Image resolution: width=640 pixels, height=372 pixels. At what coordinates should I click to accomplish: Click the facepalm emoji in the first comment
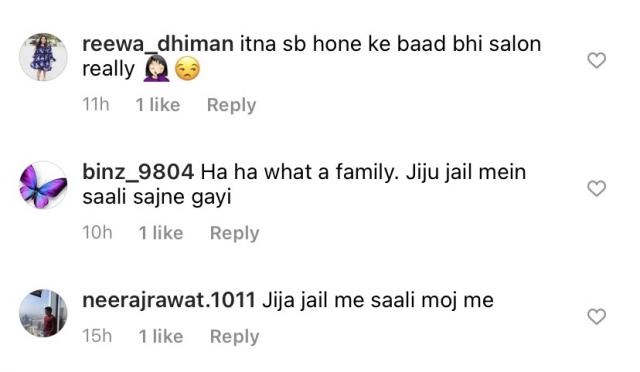click(x=156, y=69)
